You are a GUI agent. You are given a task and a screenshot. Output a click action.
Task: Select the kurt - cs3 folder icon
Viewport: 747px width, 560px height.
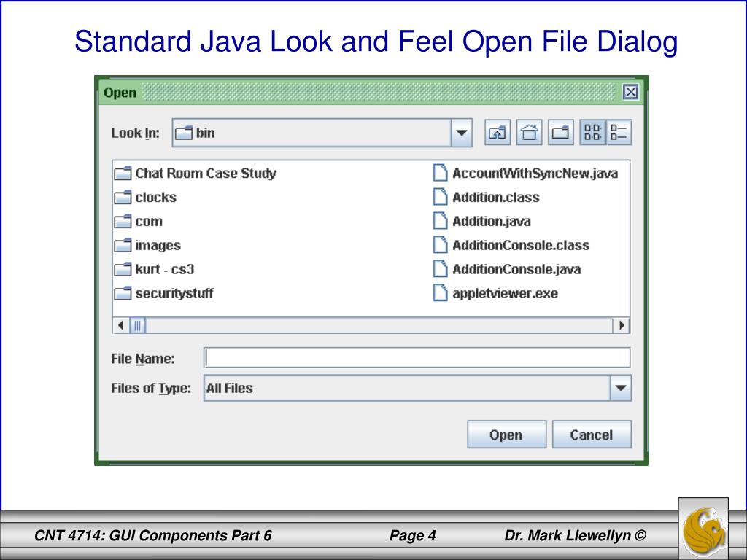click(x=123, y=269)
